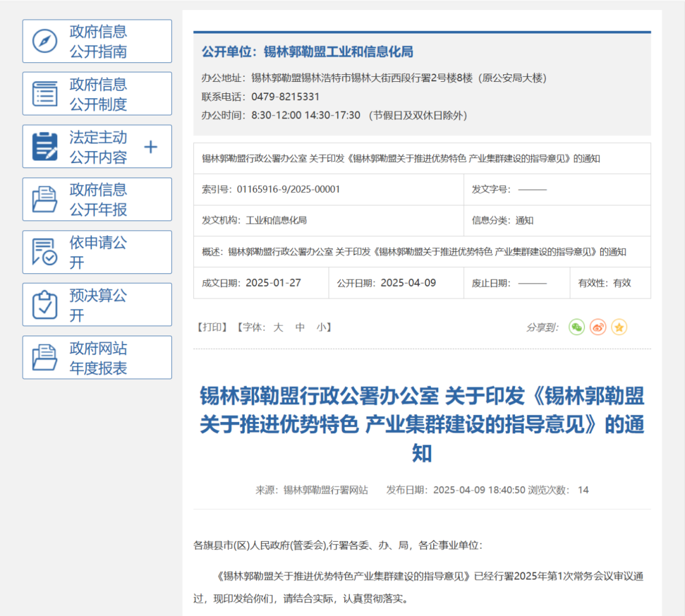Share to QZone using star icon
This screenshot has width=685, height=616.
click(x=619, y=327)
